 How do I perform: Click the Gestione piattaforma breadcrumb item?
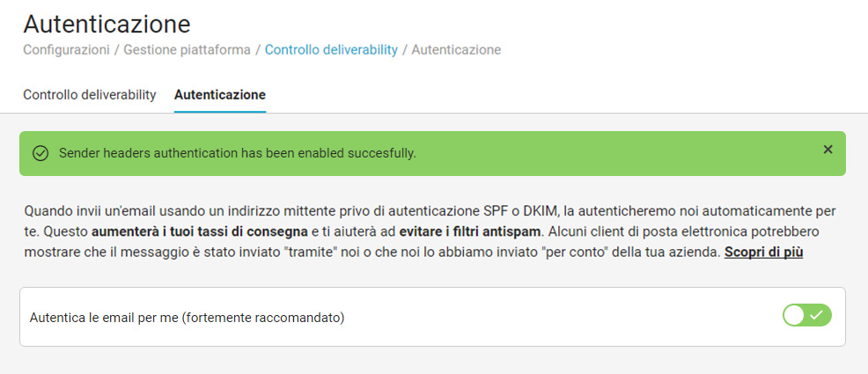(187, 50)
